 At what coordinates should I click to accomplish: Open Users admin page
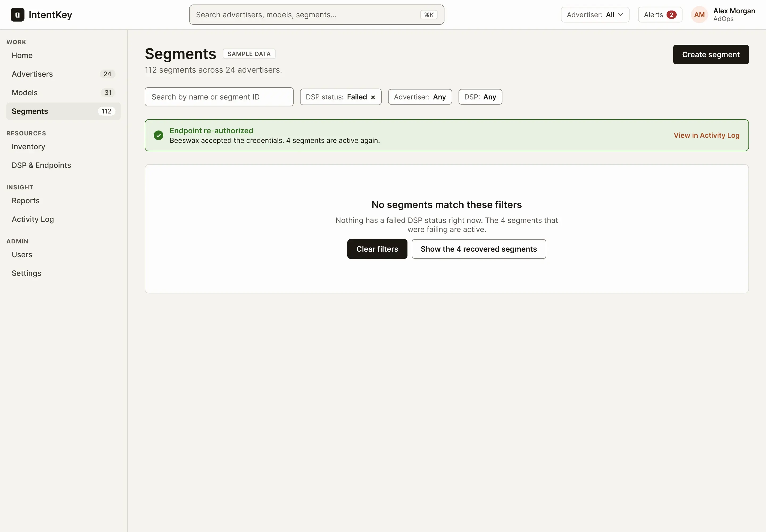63,255
